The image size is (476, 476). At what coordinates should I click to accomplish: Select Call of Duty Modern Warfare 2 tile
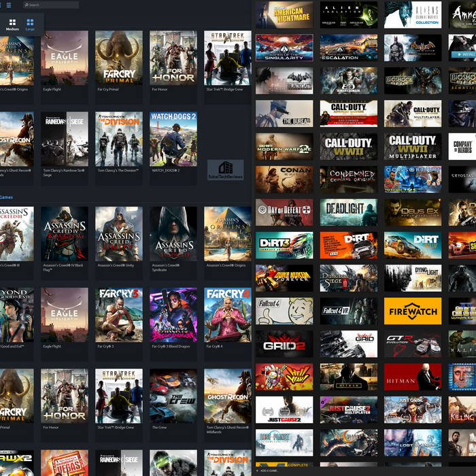point(284,147)
